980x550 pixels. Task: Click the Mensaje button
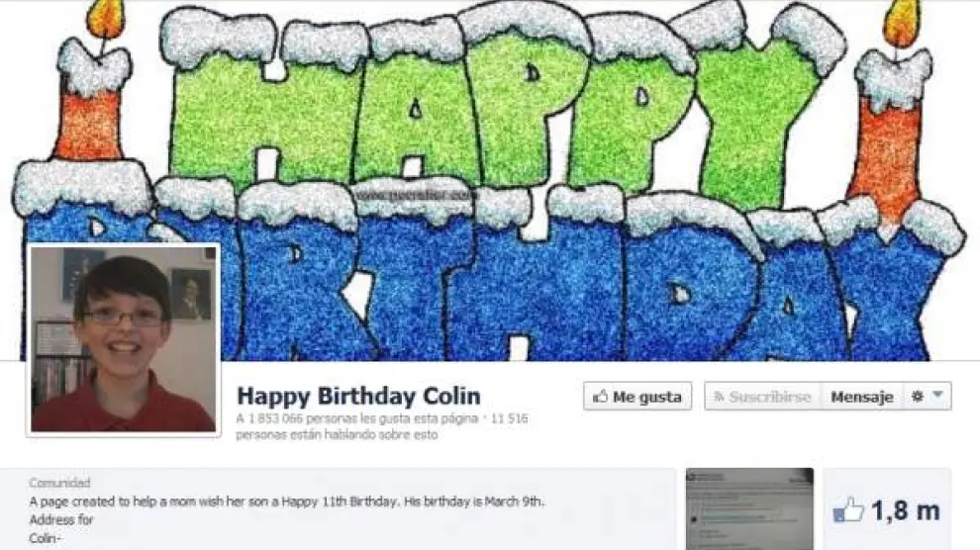point(862,397)
